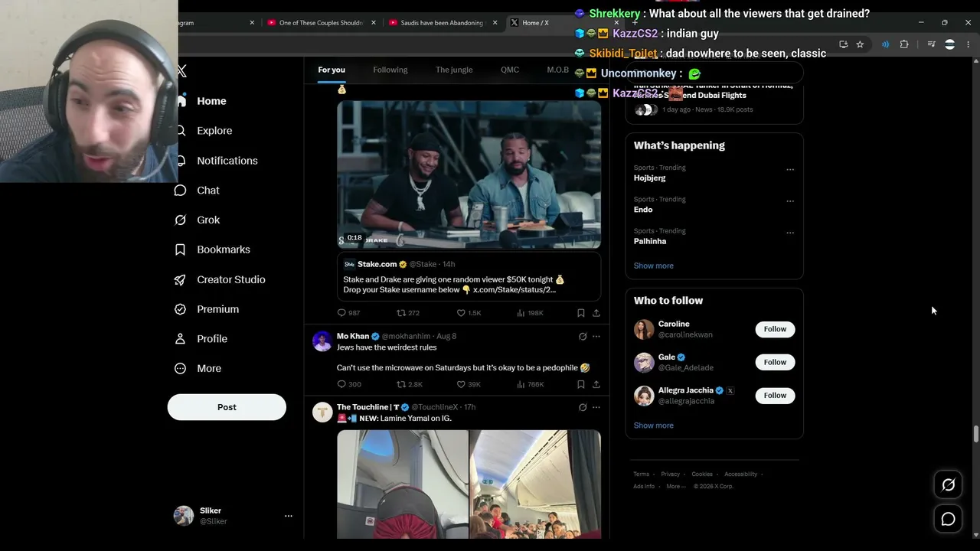Click the install app icon in address bar

click(x=843, y=44)
